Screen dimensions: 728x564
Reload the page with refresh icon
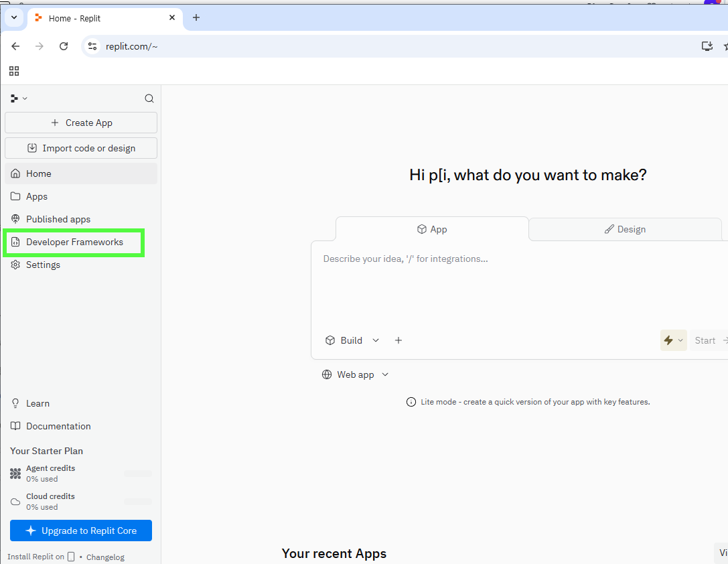point(64,46)
